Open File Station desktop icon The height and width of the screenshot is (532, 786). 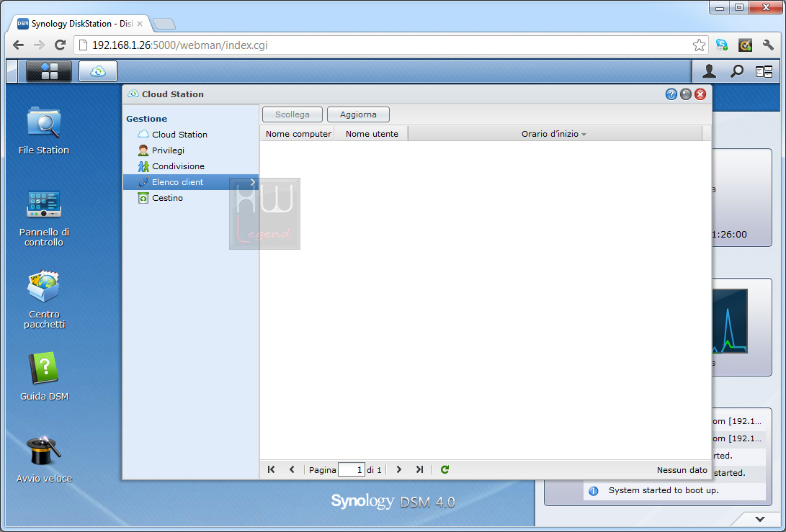44,131
